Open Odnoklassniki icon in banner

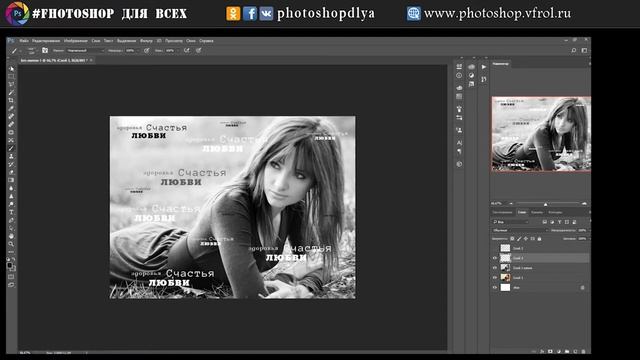(x=233, y=13)
